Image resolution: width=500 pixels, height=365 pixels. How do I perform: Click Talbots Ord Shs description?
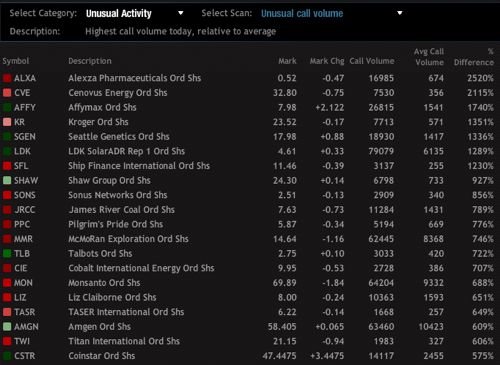tap(100, 253)
